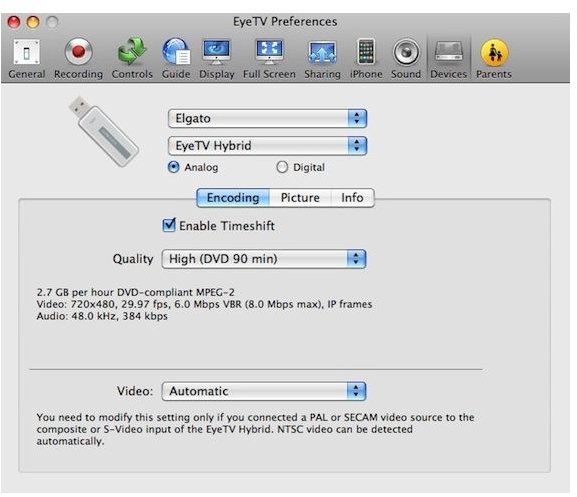Open the EyeTV Hybrid device dropdown
577x497 pixels.
tap(268, 146)
